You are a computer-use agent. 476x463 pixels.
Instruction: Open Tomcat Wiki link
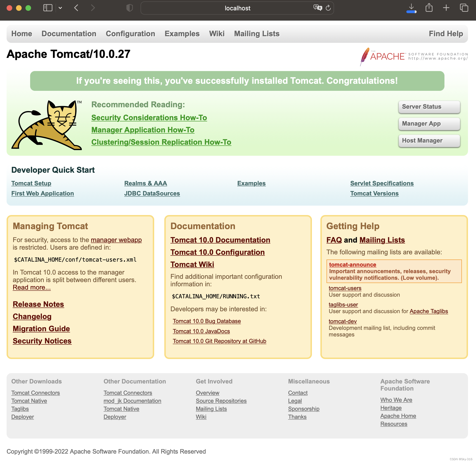[x=192, y=264]
